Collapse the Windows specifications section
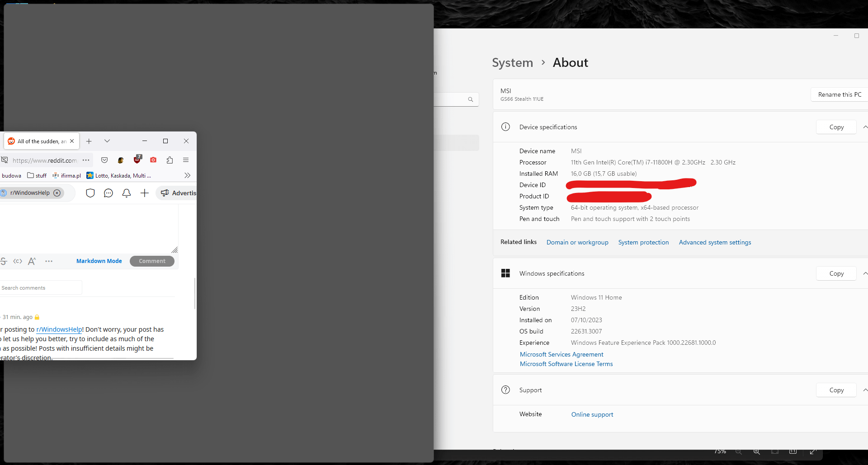The width and height of the screenshot is (868, 465). pos(865,273)
